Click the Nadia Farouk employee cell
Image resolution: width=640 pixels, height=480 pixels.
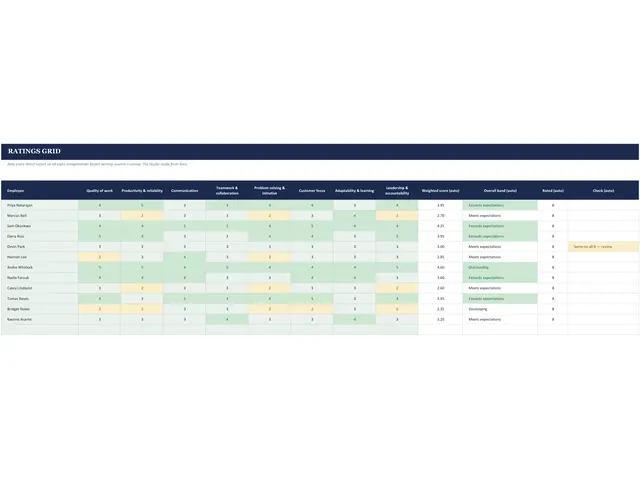[x=40, y=278]
